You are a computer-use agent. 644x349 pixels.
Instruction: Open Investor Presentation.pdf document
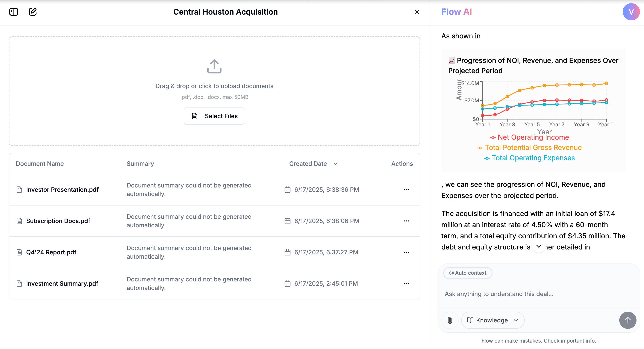(x=62, y=190)
